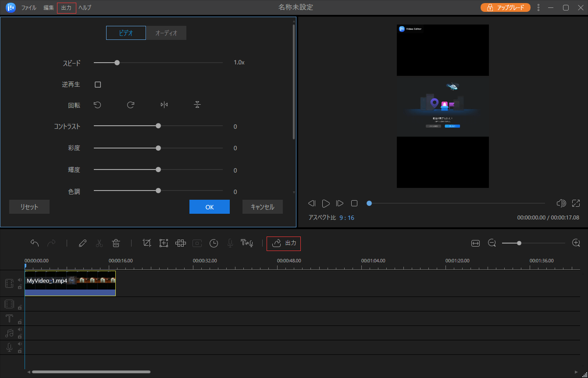The image size is (588, 378).
Task: Rotate video counterclockwise
Action: pyautogui.click(x=97, y=105)
